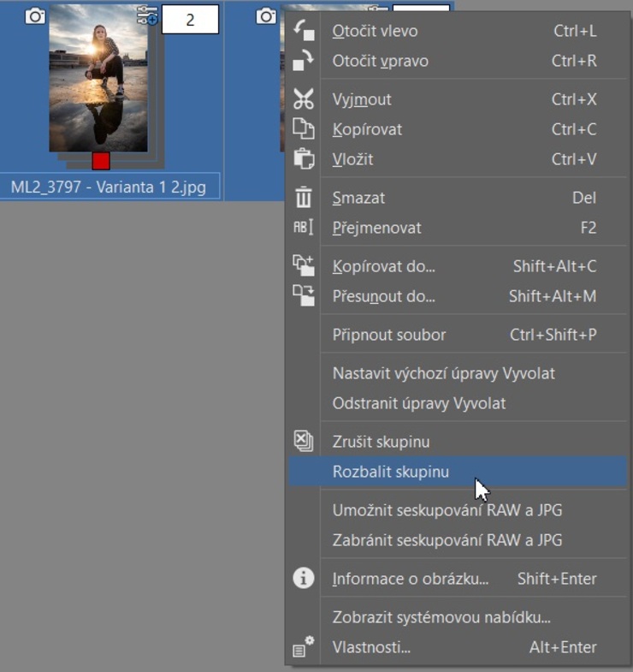Choose Otočit vlevo from the menu
This screenshot has width=633, height=672.
coord(458,31)
